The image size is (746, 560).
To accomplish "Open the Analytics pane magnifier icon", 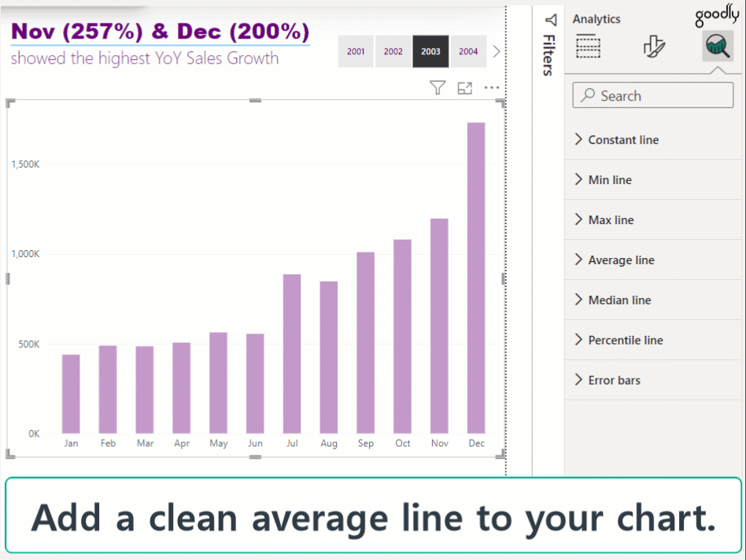I will [x=717, y=47].
